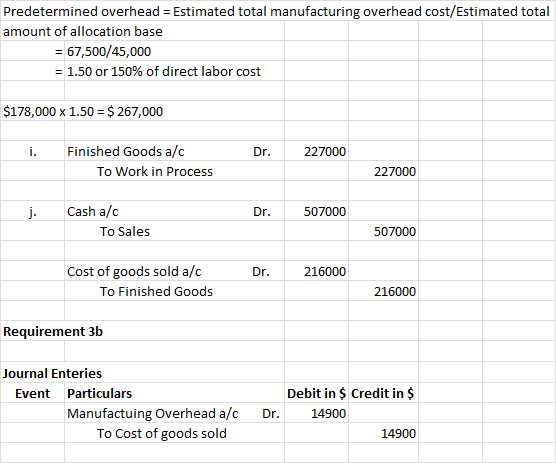Select the credit value 14900
This screenshot has height=463, width=556.
399,434
